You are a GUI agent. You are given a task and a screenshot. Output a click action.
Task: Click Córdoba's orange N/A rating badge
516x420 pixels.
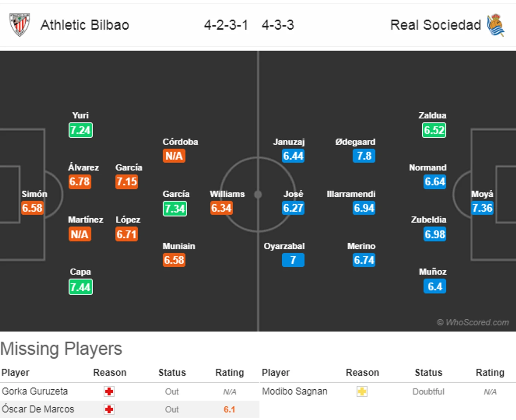pos(174,156)
